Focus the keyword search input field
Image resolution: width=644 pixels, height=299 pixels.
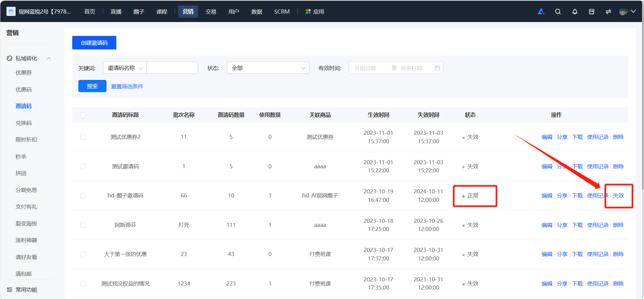[172, 68]
